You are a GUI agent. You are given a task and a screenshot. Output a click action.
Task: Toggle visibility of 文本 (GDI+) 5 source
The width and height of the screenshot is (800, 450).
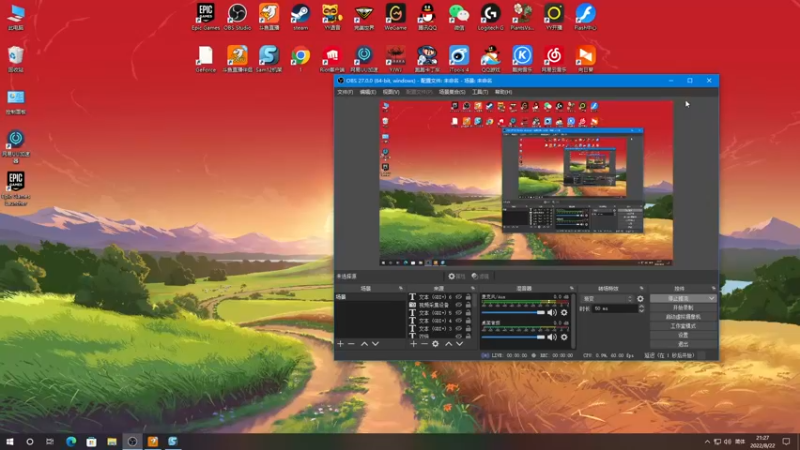point(459,313)
